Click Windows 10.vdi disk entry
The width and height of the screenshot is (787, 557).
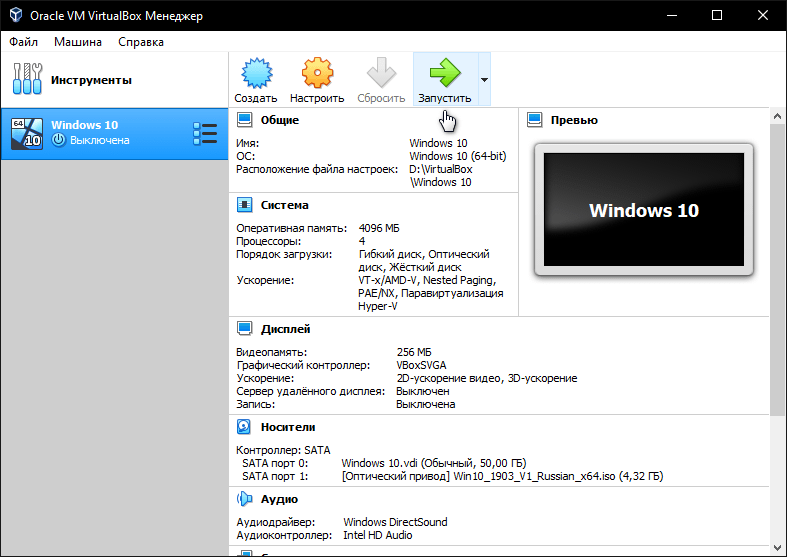tap(434, 463)
